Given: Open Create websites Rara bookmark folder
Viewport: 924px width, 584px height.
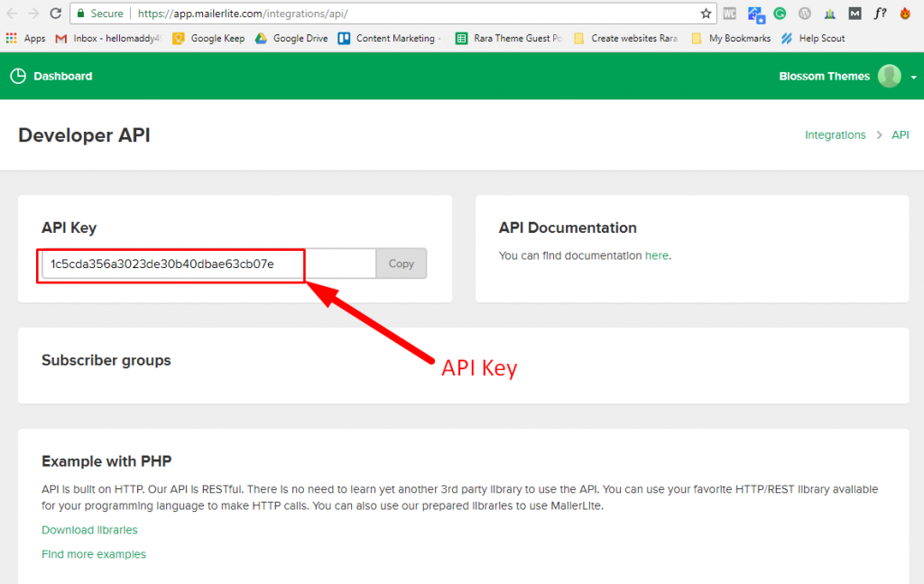Looking at the screenshot, I should [x=626, y=38].
